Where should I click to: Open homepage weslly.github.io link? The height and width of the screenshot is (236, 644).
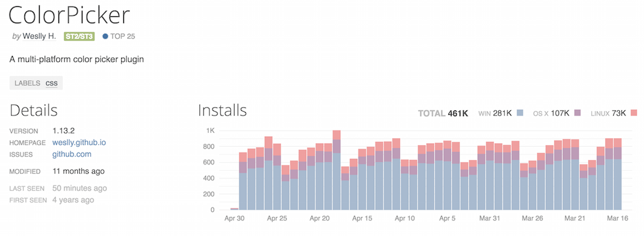pos(79,142)
